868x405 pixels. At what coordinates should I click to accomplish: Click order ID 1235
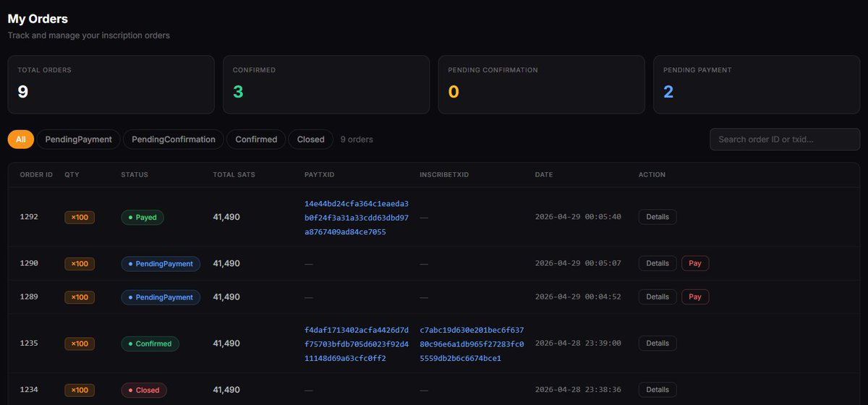click(x=29, y=344)
